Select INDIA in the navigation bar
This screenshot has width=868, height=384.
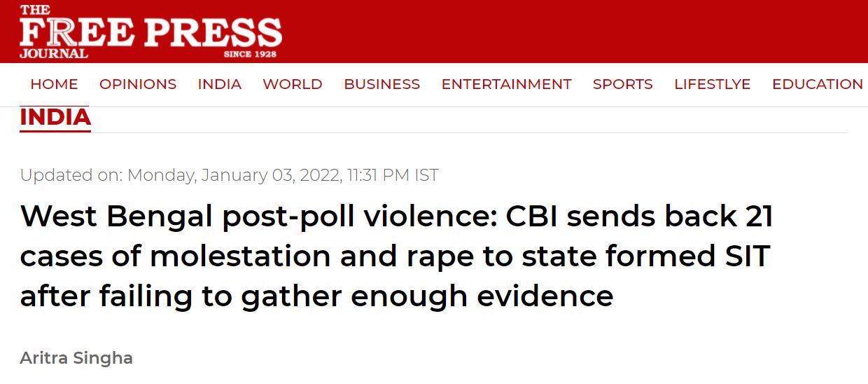click(x=219, y=84)
